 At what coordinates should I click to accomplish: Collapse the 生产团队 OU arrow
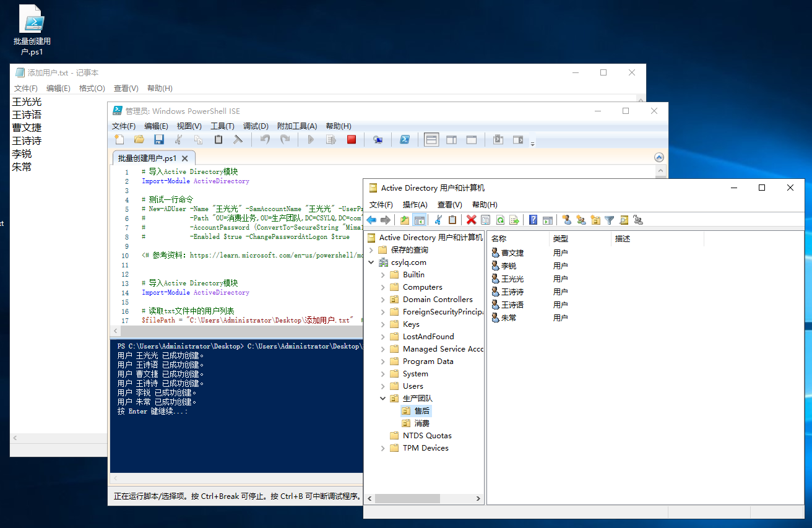coord(383,399)
